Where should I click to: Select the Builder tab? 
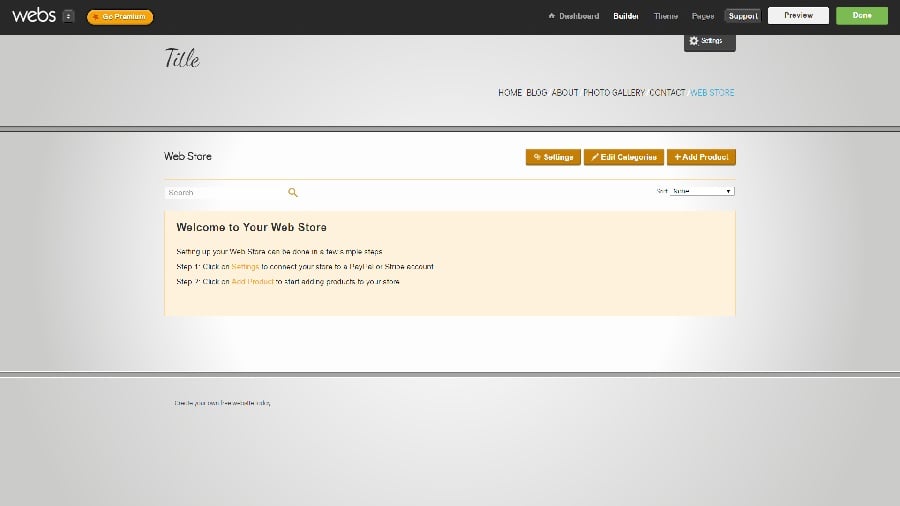(626, 16)
